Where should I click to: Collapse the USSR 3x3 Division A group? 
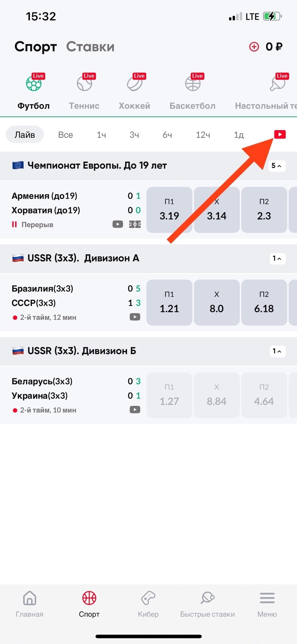[277, 258]
